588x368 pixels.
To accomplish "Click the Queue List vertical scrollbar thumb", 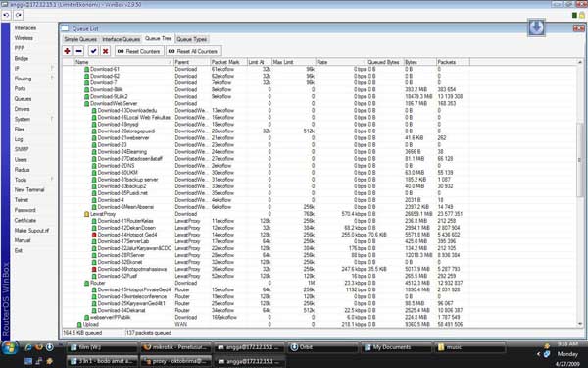I will 580,160.
